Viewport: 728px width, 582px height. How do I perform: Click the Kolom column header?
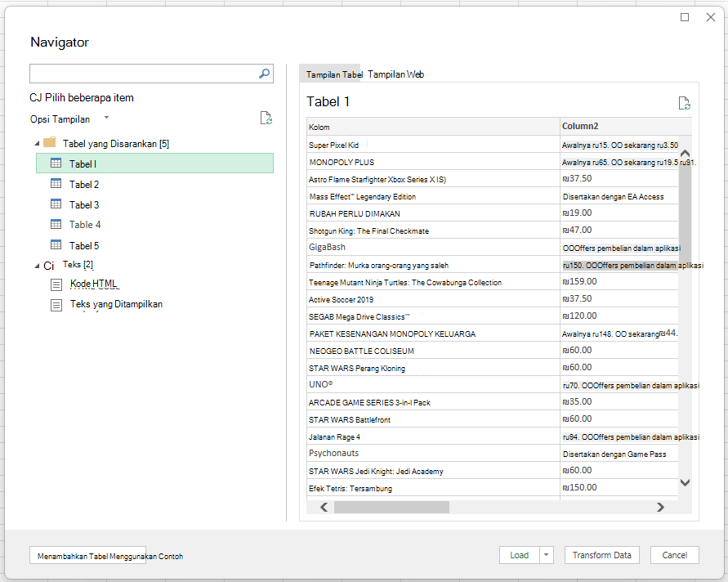(x=433, y=127)
